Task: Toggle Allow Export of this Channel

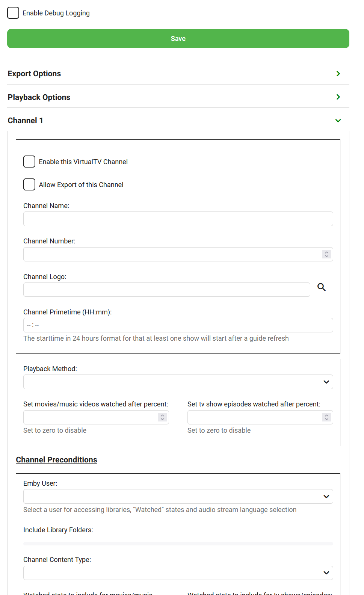Action: click(x=29, y=184)
